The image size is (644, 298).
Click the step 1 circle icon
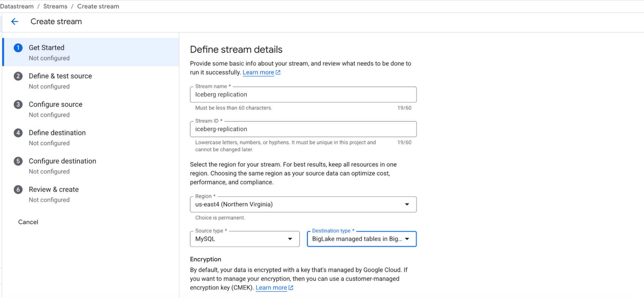pos(18,48)
